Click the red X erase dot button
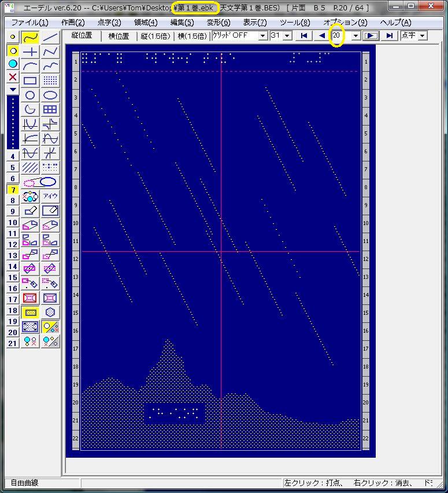 (13, 77)
